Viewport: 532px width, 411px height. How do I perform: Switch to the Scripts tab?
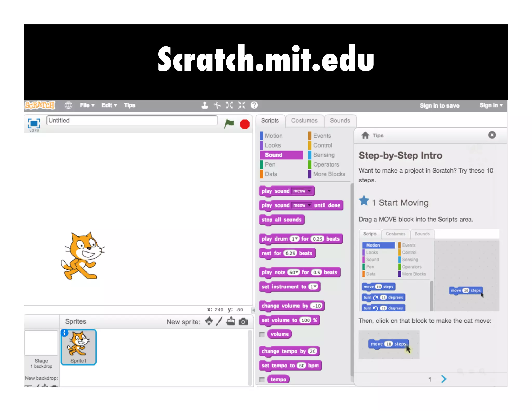270,121
